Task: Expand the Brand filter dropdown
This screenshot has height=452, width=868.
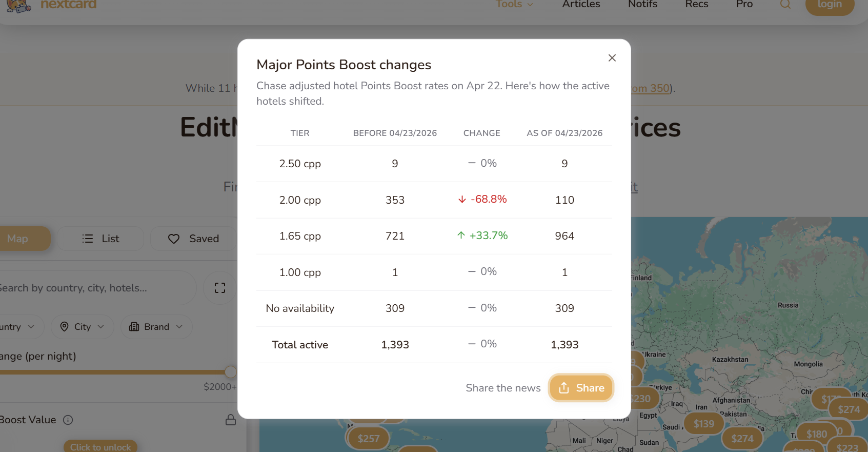Action: (x=156, y=327)
